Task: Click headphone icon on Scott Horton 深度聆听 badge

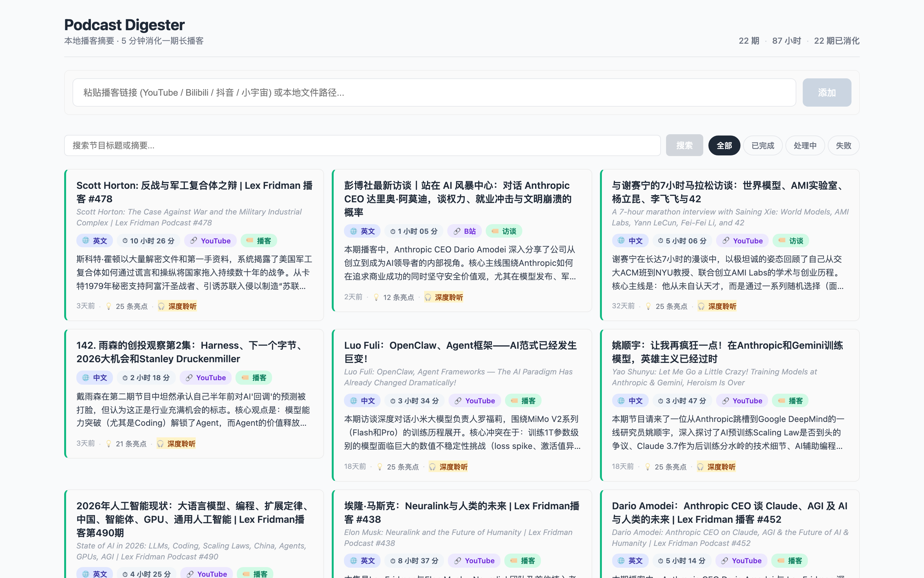Action: (x=161, y=306)
